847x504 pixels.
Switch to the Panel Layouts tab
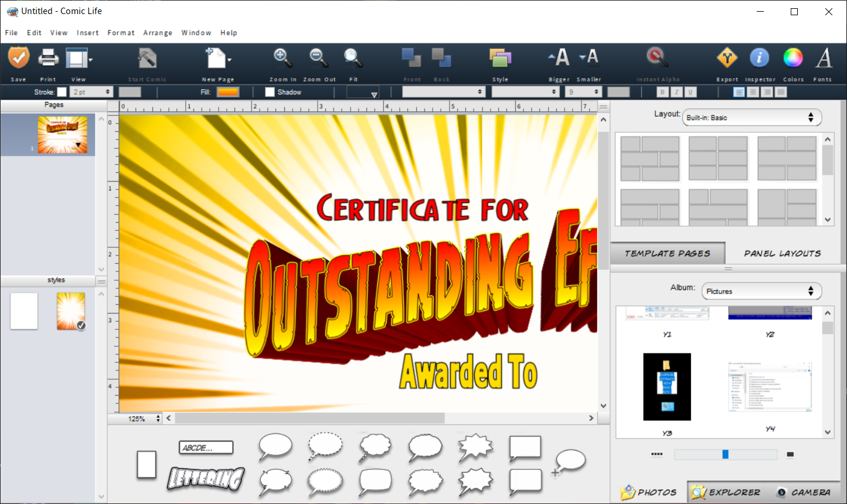tap(783, 253)
